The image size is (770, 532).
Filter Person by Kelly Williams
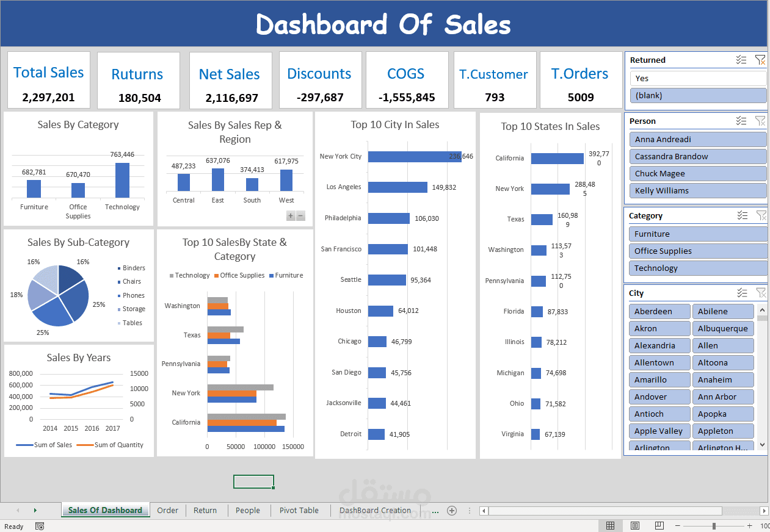pyautogui.click(x=698, y=190)
